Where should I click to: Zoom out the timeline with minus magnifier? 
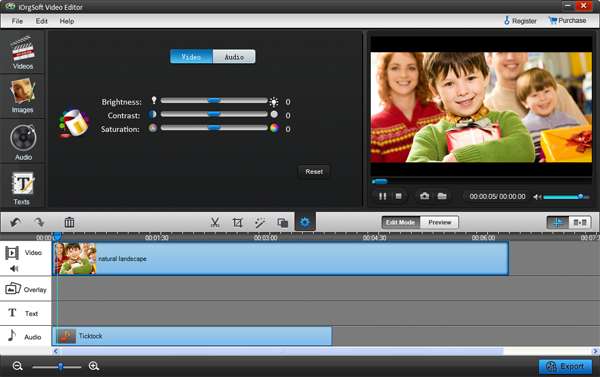17,366
